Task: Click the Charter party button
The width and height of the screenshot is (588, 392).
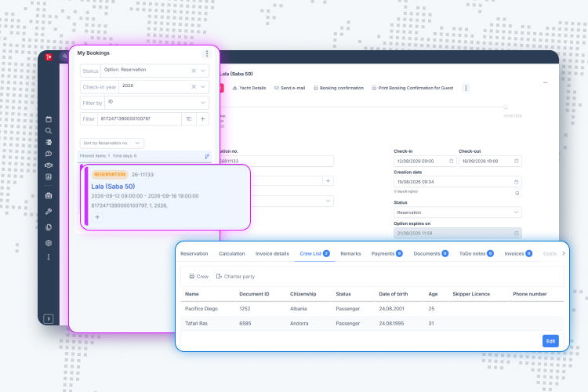Action: (x=235, y=277)
